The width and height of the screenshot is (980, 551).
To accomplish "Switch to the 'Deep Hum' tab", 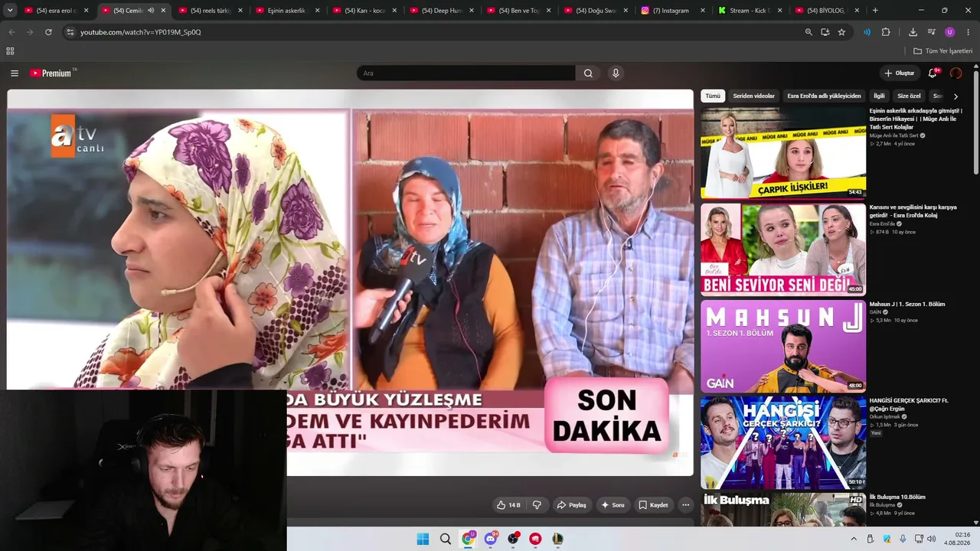I will (441, 11).
